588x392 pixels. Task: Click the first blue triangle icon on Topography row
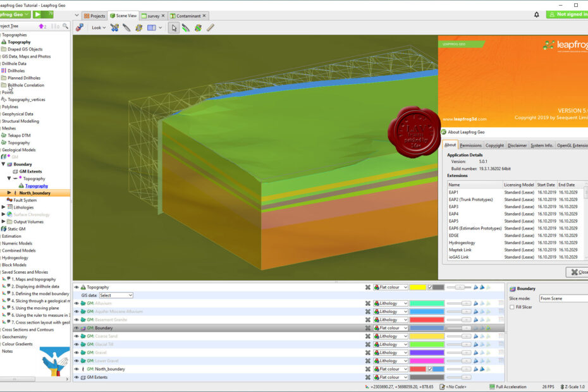[475, 287]
